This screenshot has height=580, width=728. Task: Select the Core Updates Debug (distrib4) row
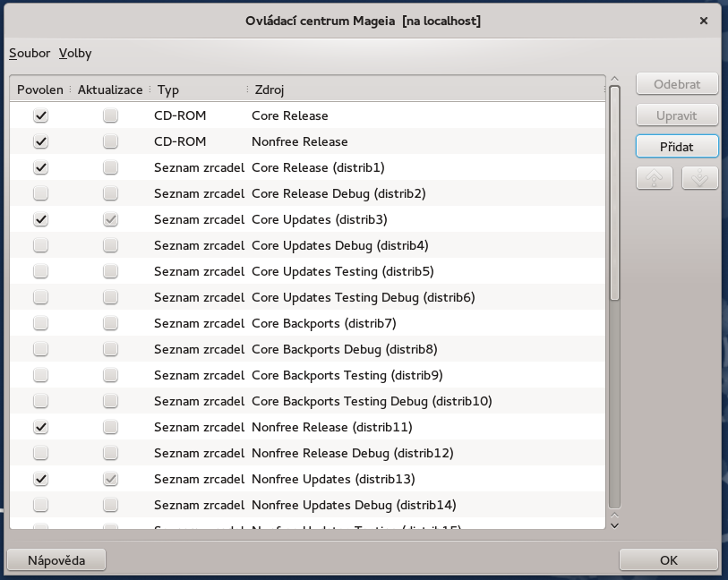[x=308, y=245]
